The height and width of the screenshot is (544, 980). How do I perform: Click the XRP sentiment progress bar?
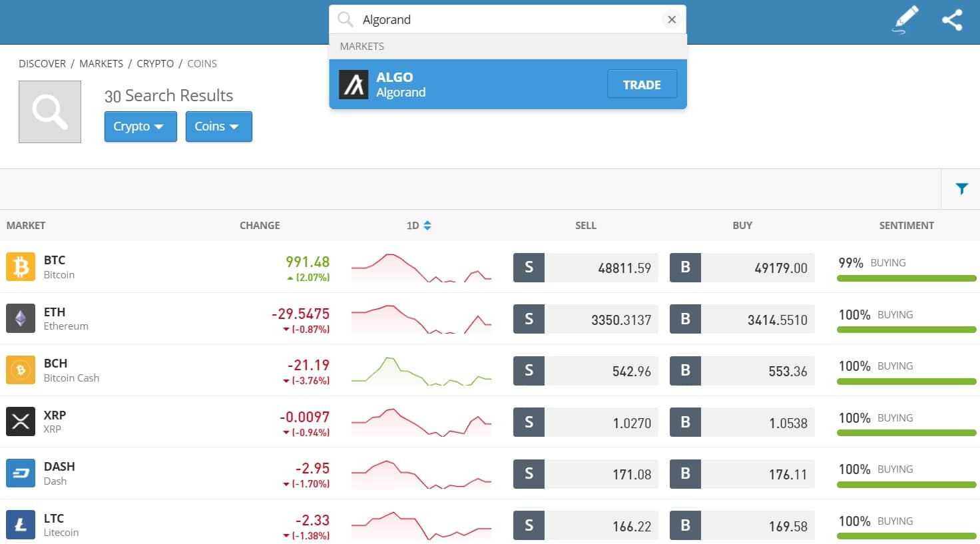point(907,433)
